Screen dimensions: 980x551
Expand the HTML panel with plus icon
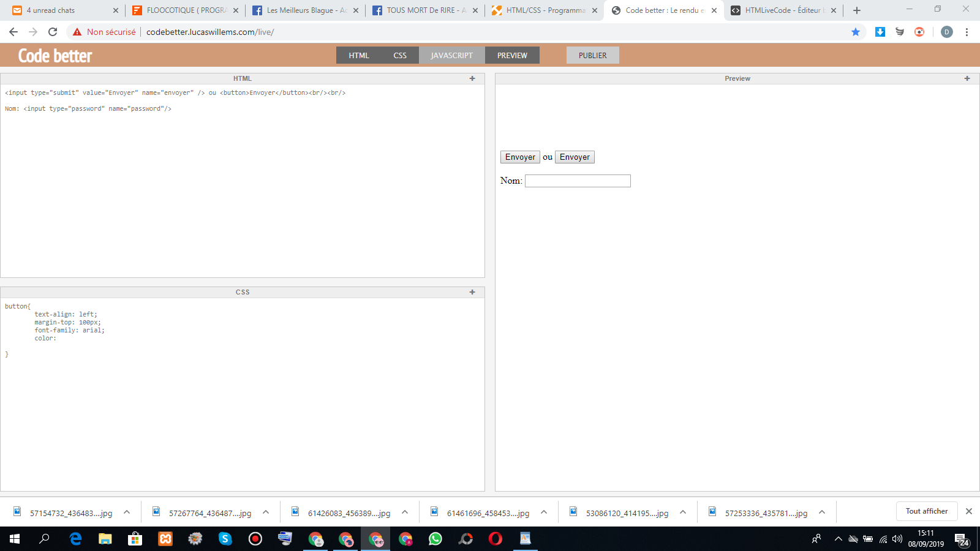[x=472, y=78]
